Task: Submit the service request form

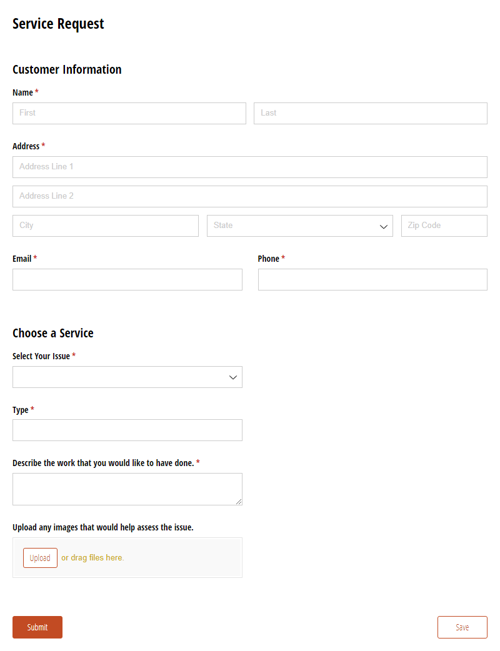Action: pos(37,627)
